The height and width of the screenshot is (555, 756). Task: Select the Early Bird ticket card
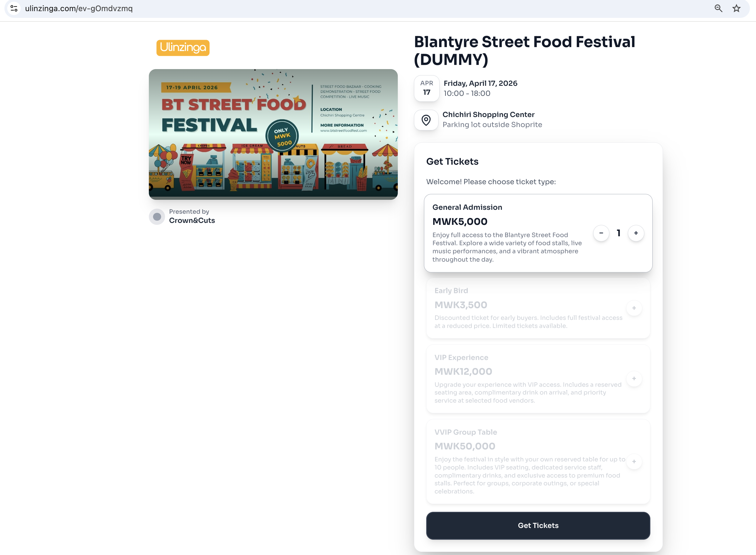pyautogui.click(x=528, y=308)
